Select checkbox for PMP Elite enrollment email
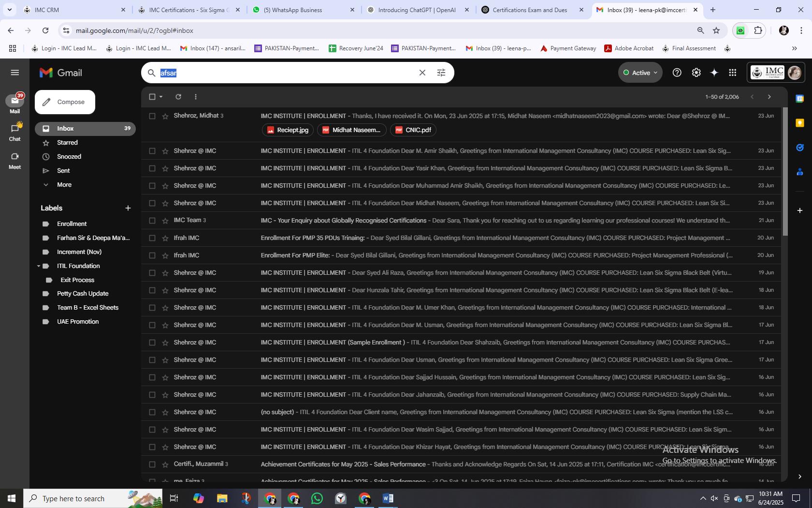This screenshot has height=508, width=812. (152, 255)
